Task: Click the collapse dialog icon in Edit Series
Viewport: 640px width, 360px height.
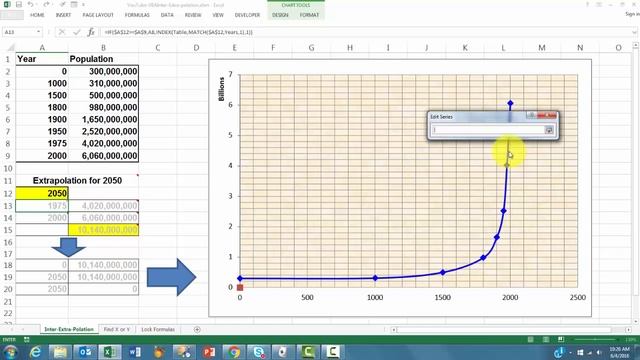Action: 549,130
